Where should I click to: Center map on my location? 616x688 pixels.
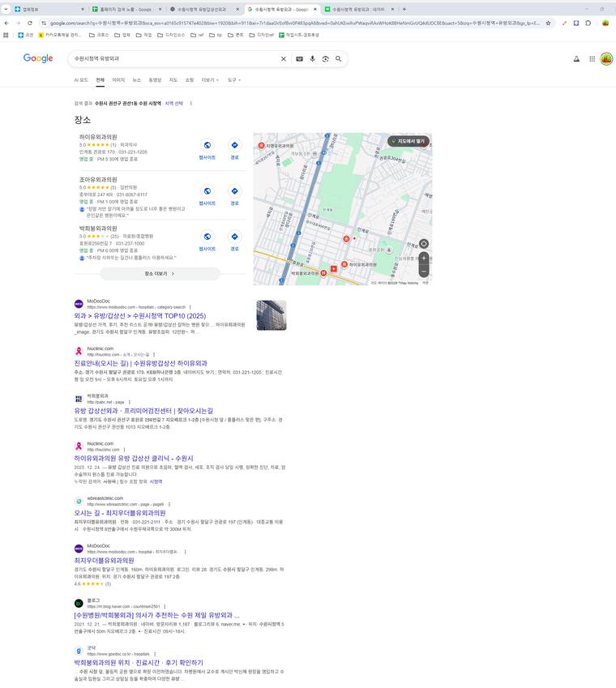(x=423, y=244)
